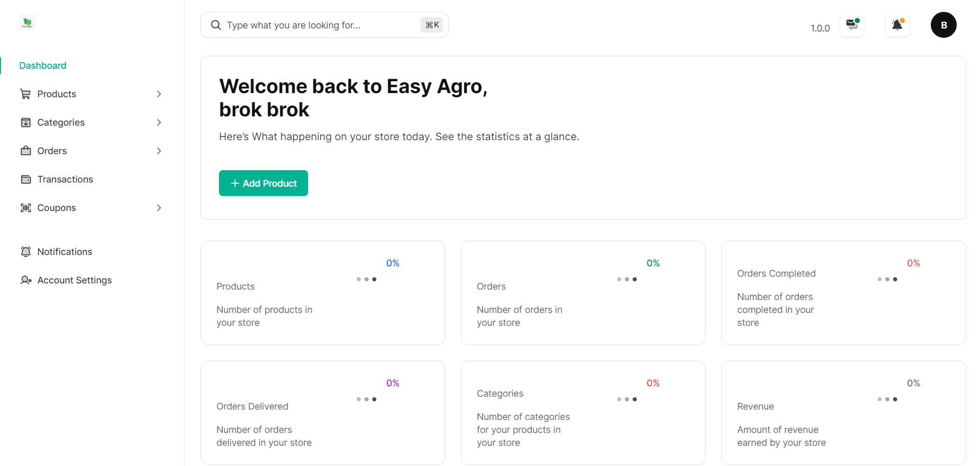Expand the Categories submenu chevron
Viewport: 980px width, 466px height.
159,123
